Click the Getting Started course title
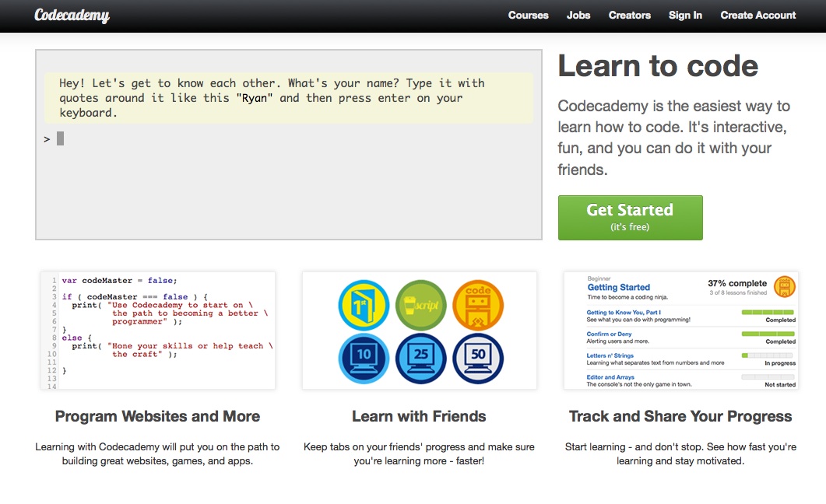 (618, 287)
